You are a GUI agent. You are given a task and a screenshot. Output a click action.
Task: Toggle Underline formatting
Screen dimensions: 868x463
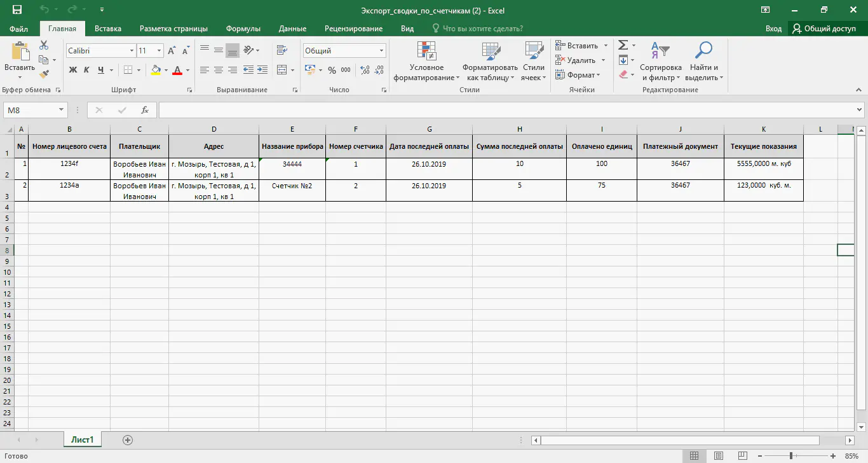tap(100, 70)
